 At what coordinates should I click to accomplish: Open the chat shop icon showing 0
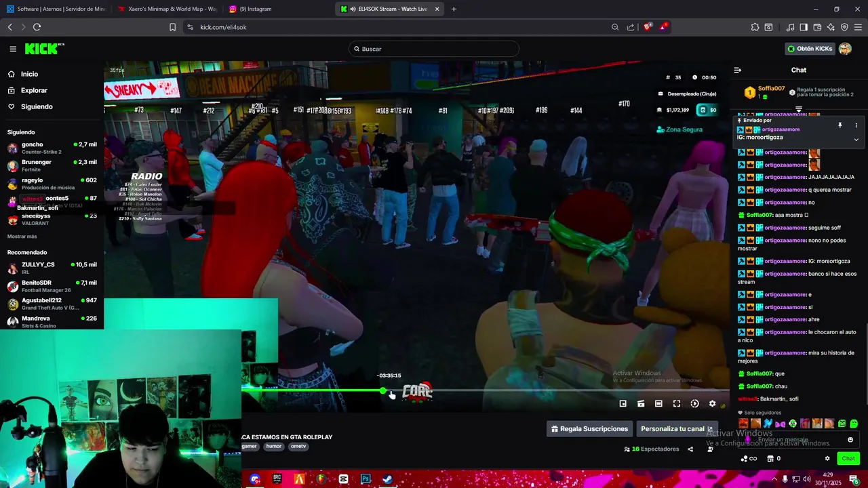tap(773, 459)
